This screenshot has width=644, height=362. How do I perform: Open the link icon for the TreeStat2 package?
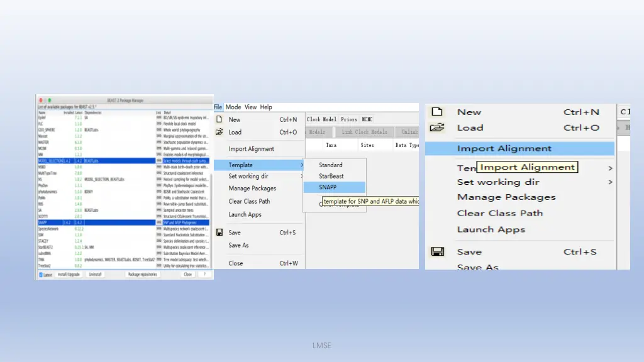point(158,266)
